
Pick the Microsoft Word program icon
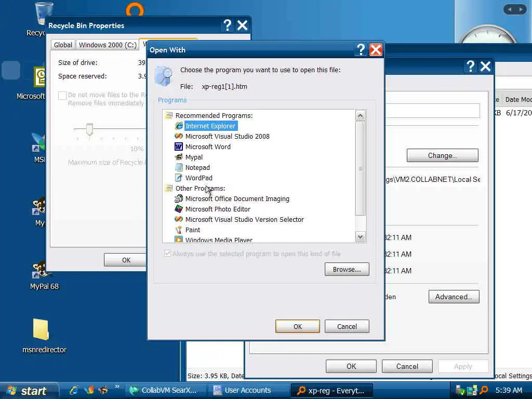click(x=179, y=147)
